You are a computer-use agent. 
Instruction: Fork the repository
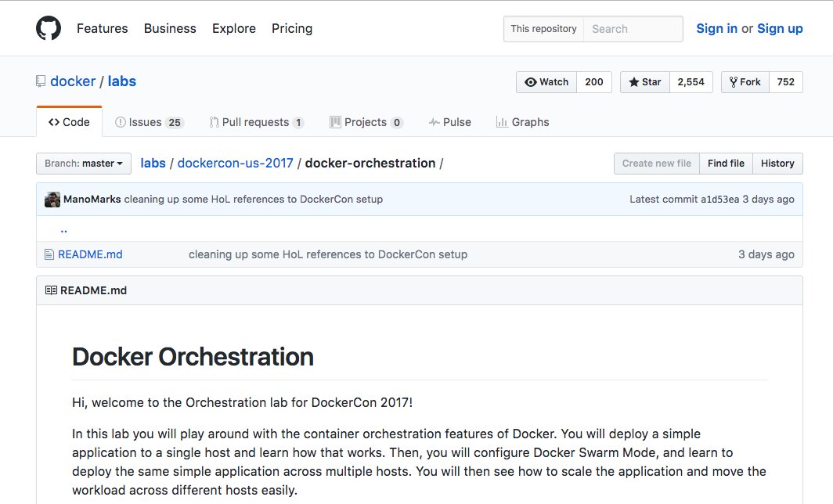coord(745,82)
